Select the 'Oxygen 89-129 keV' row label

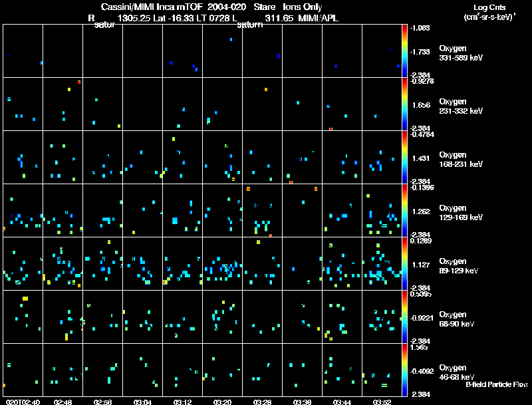(x=459, y=266)
